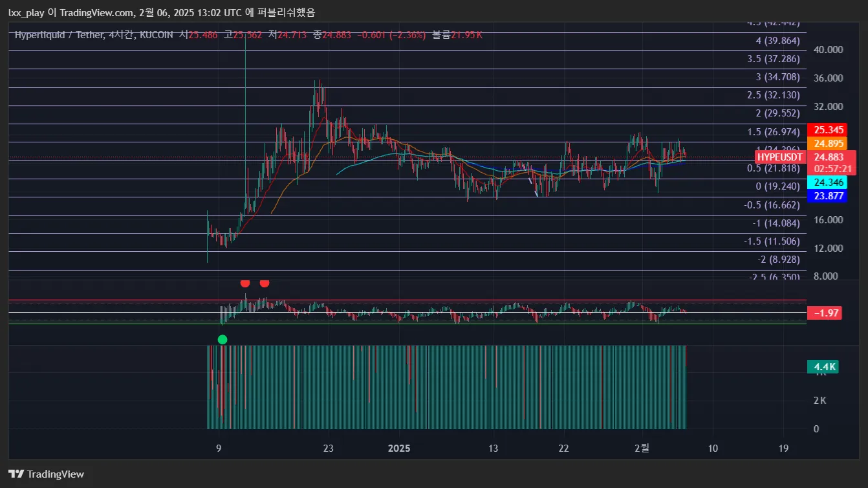868x488 pixels.
Task: Click the blue 23.877 price label
Action: point(827,196)
